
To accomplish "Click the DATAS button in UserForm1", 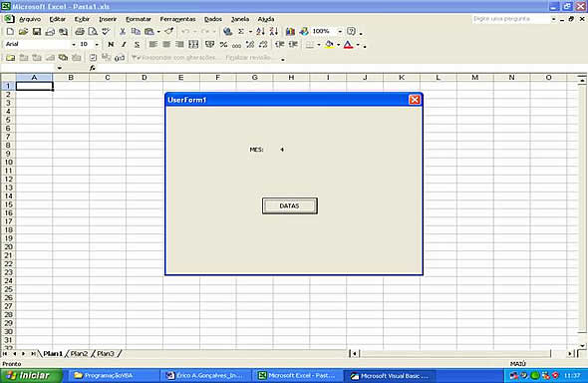I will pos(289,205).
